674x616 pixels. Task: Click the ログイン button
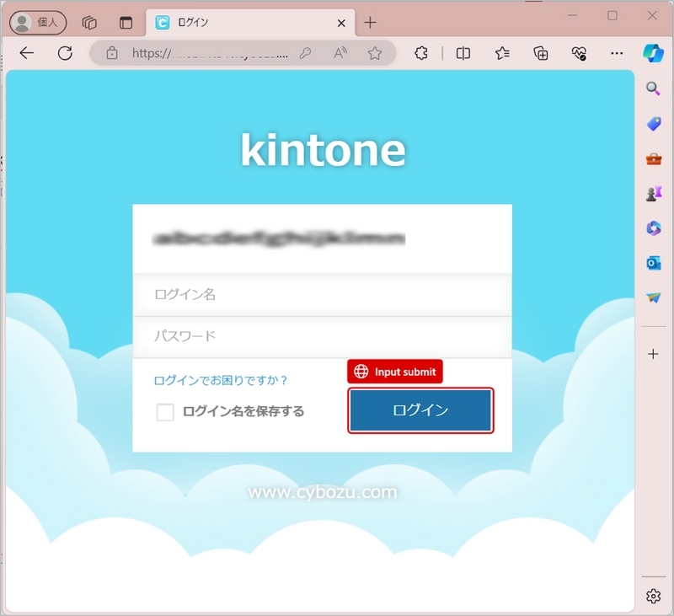[420, 410]
